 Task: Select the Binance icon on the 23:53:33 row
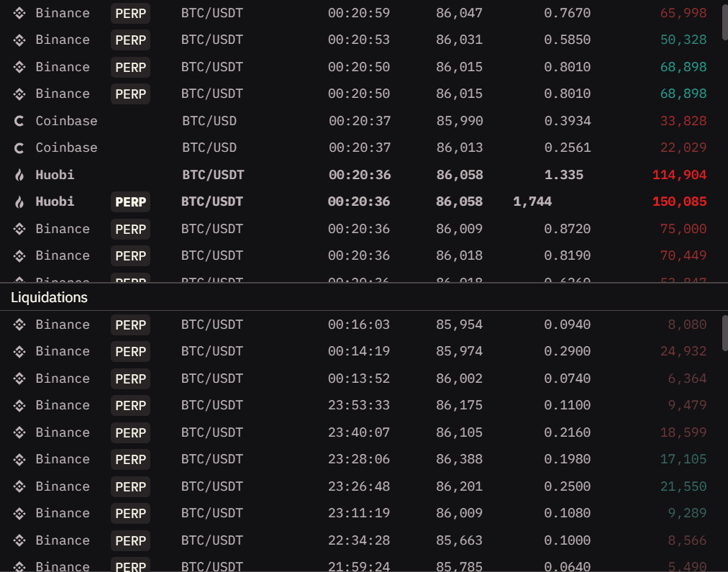coord(19,405)
